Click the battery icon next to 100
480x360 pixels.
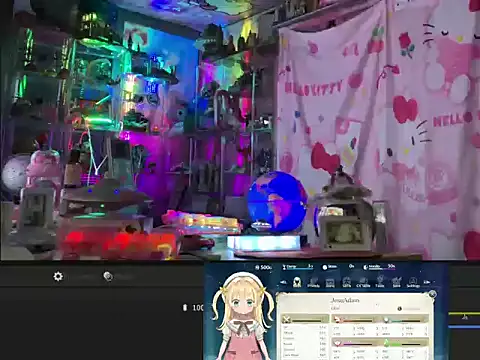pos(185,307)
